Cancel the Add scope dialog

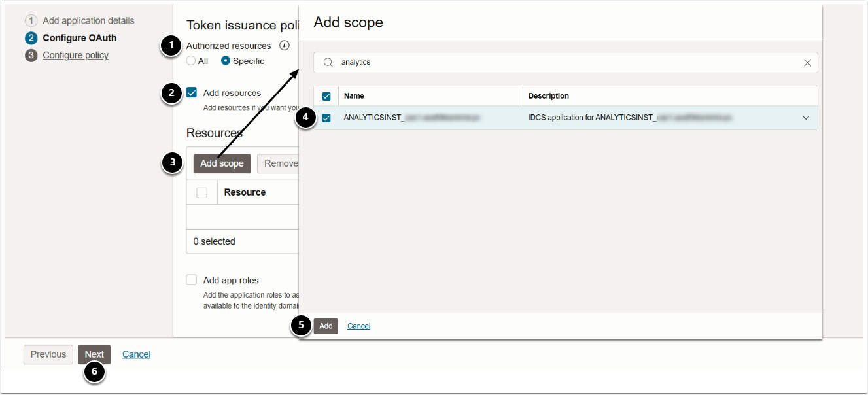click(358, 326)
